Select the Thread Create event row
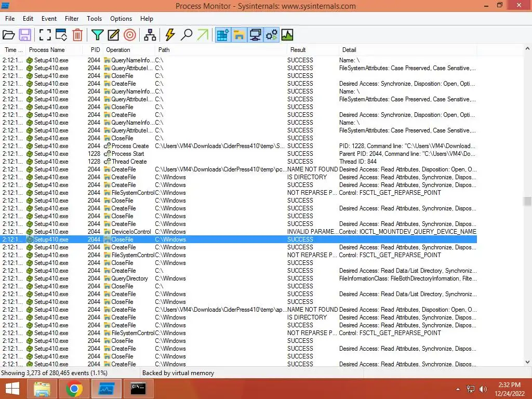Screen dimensions: 532x399 239,162
